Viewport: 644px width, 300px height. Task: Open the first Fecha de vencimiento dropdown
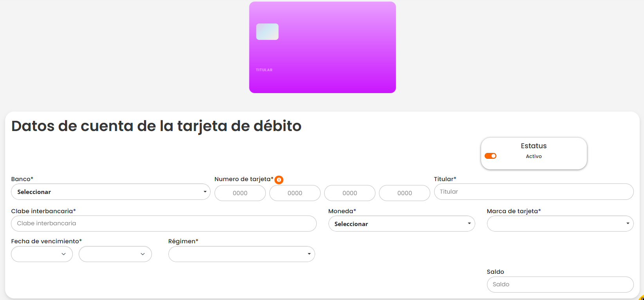coord(42,254)
